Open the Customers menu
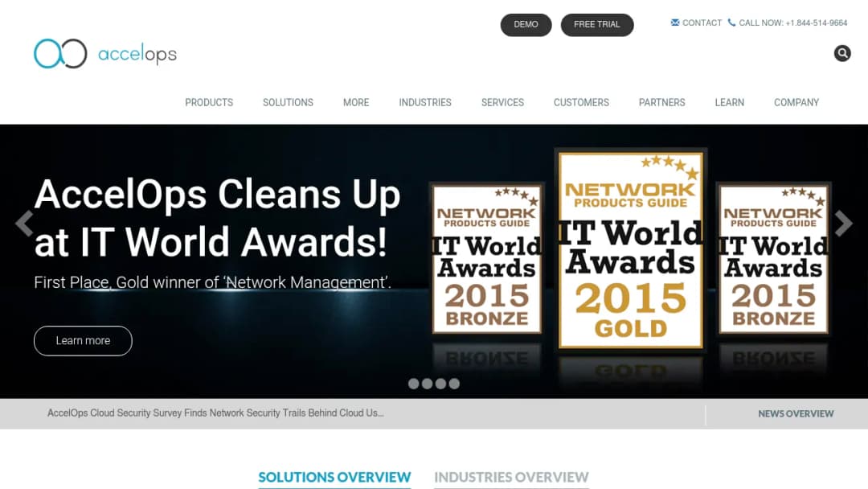This screenshot has width=868, height=489. (581, 102)
